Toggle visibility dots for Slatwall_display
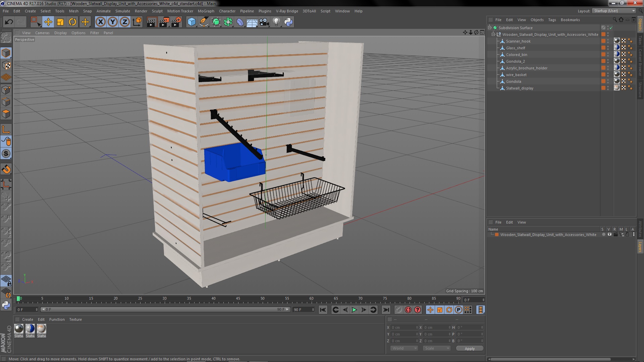Screen dimensions: 644x362 (608, 88)
